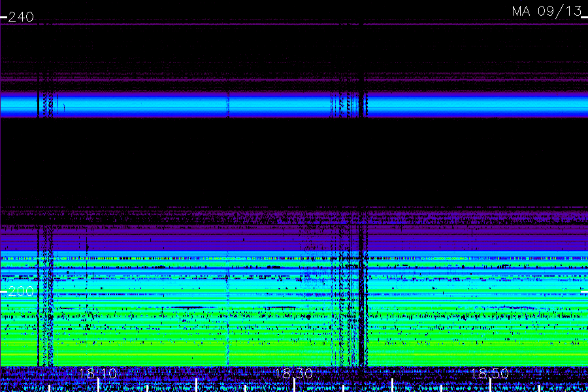The height and width of the screenshot is (392, 588).
Task: Select the MA 09/13 date label
Action: 547,11
